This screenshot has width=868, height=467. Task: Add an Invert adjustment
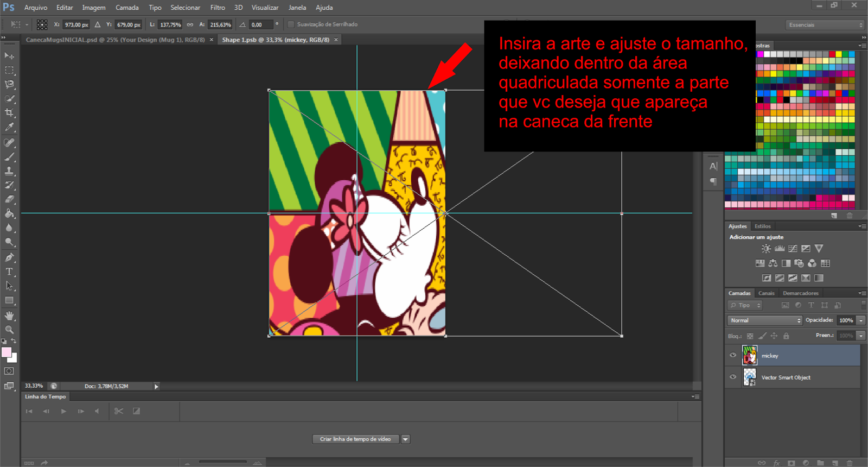point(767,278)
